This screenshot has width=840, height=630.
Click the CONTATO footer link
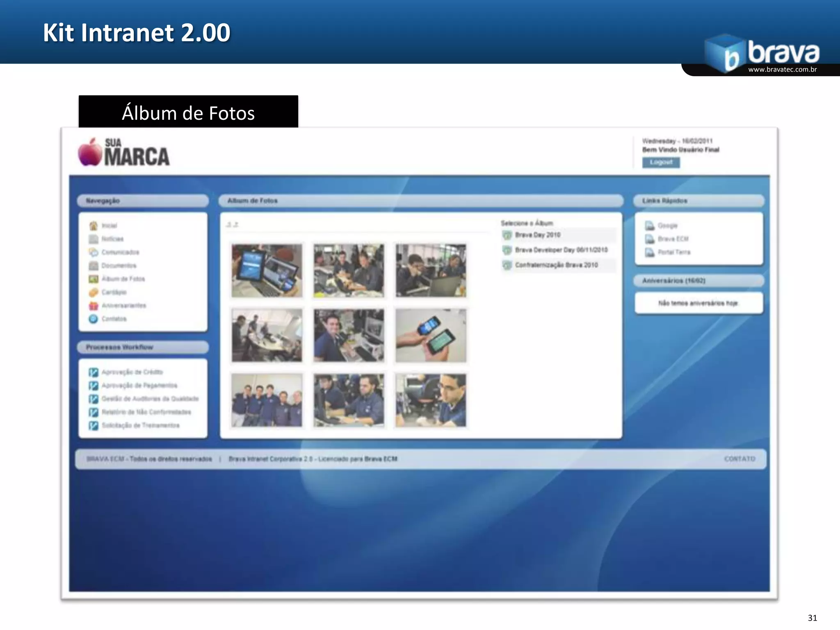(x=740, y=459)
